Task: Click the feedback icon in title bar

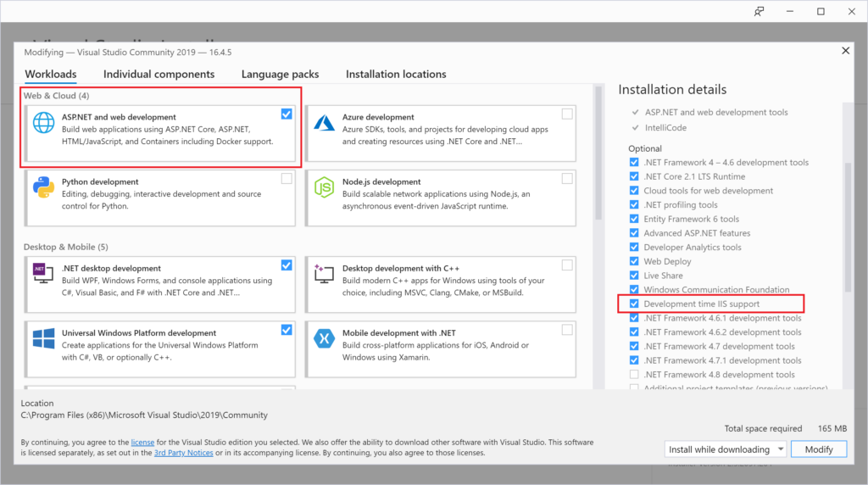Action: click(759, 11)
